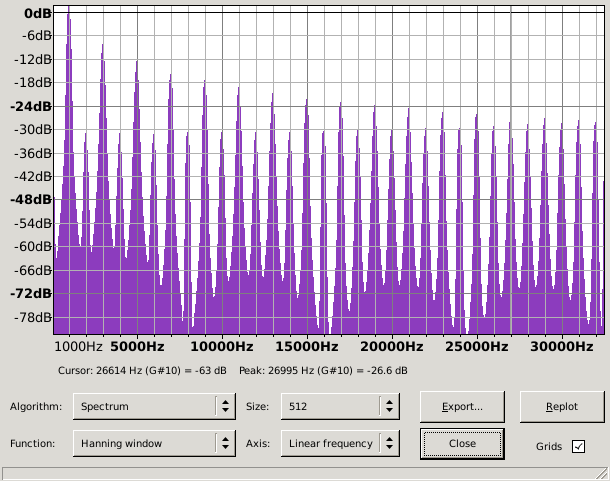The width and height of the screenshot is (610, 481).
Task: Click the Export... button
Action: (462, 407)
